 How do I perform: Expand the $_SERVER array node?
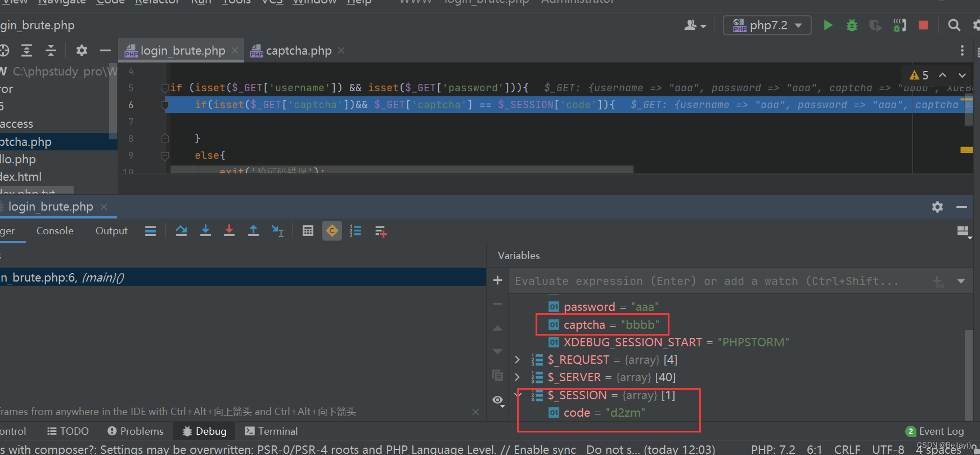point(518,377)
